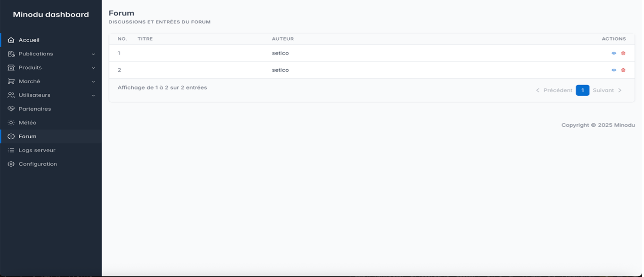Click the 'Affichage de 1 à 2' text

162,87
